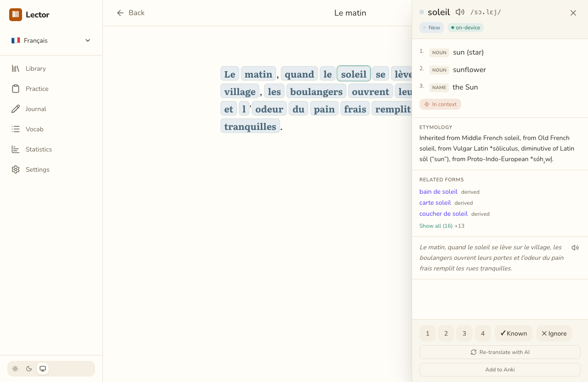This screenshot has height=382, width=588.
Task: Switch to dark theme with moon icon
Action: [x=29, y=369]
